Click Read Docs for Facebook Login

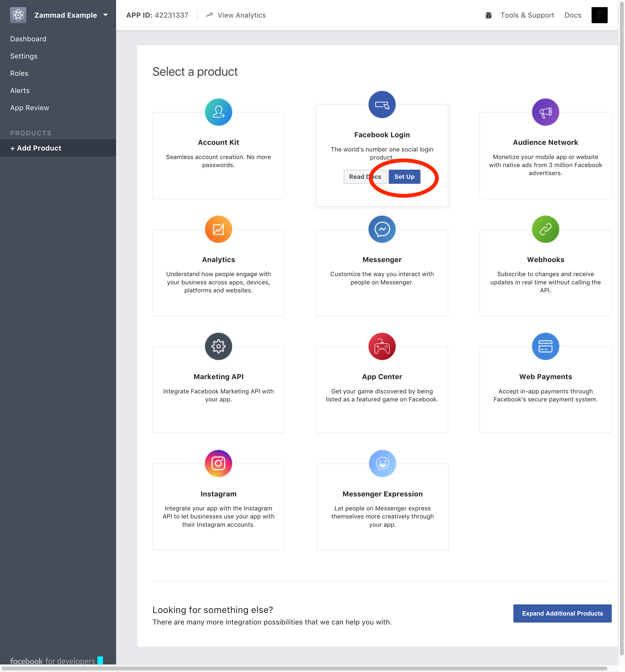(365, 177)
